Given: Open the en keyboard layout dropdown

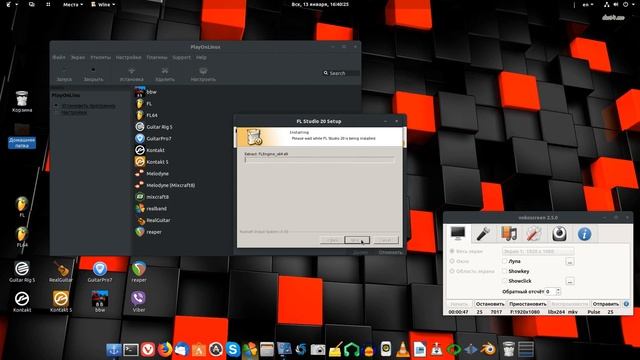Looking at the screenshot, I should [x=588, y=4].
